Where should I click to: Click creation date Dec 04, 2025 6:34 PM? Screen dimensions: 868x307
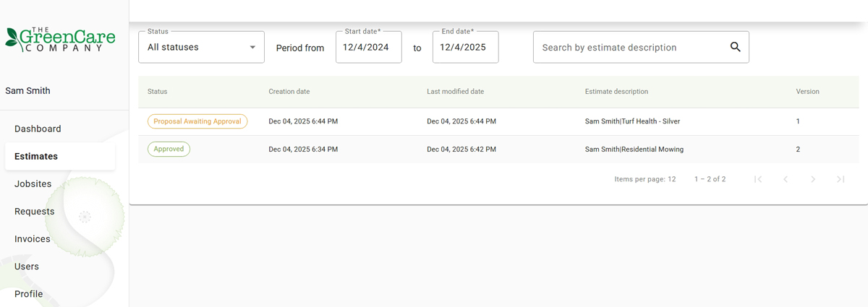(x=303, y=150)
